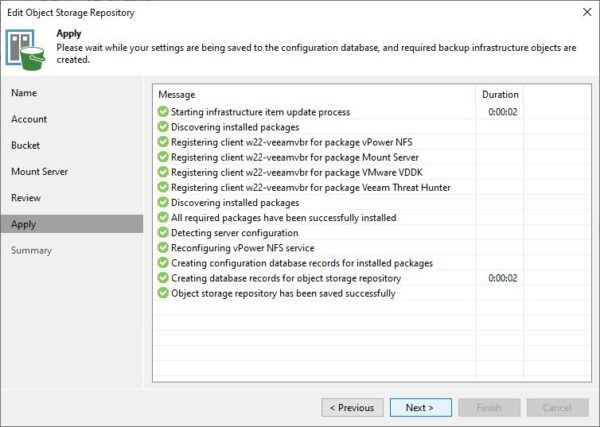Click green check next to Mount Server registration

(163, 157)
